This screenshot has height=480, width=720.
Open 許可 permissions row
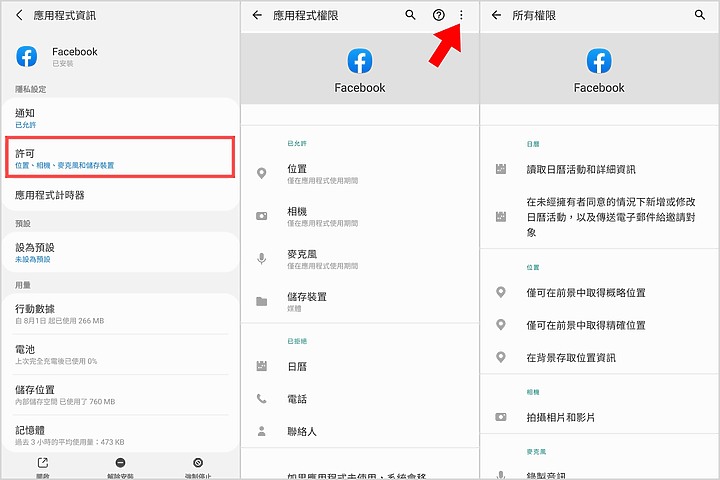[120, 157]
